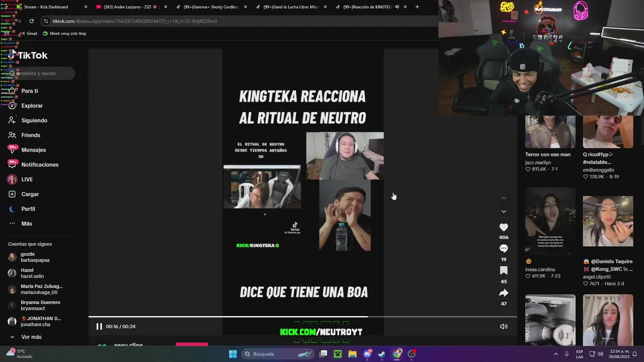The image size is (644, 362).
Task: Go to previous video with up chevron
Action: click(504, 198)
